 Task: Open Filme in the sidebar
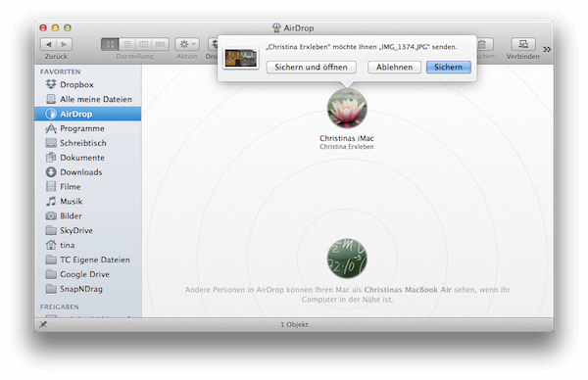coord(88,187)
